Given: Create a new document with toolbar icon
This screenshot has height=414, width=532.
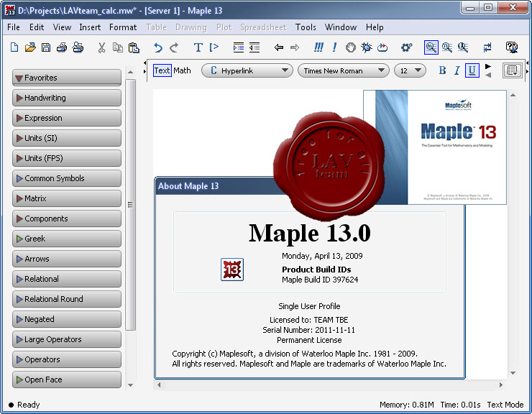Looking at the screenshot, I should pos(14,47).
